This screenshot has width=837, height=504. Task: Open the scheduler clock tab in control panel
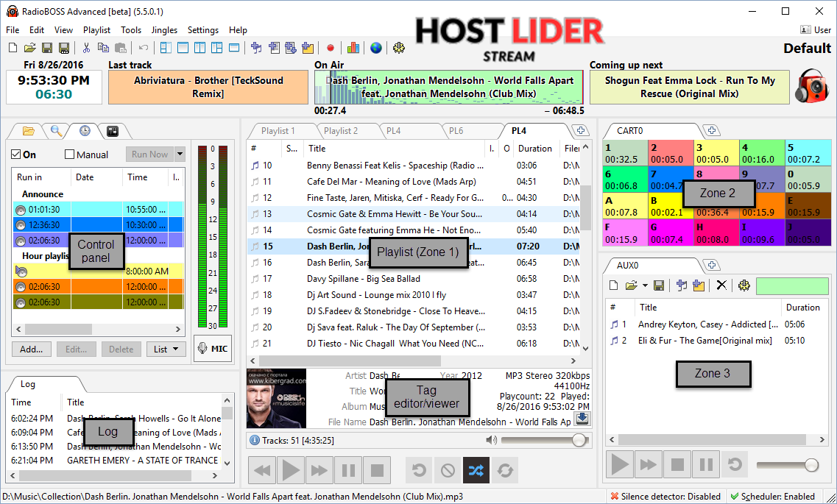tap(85, 131)
